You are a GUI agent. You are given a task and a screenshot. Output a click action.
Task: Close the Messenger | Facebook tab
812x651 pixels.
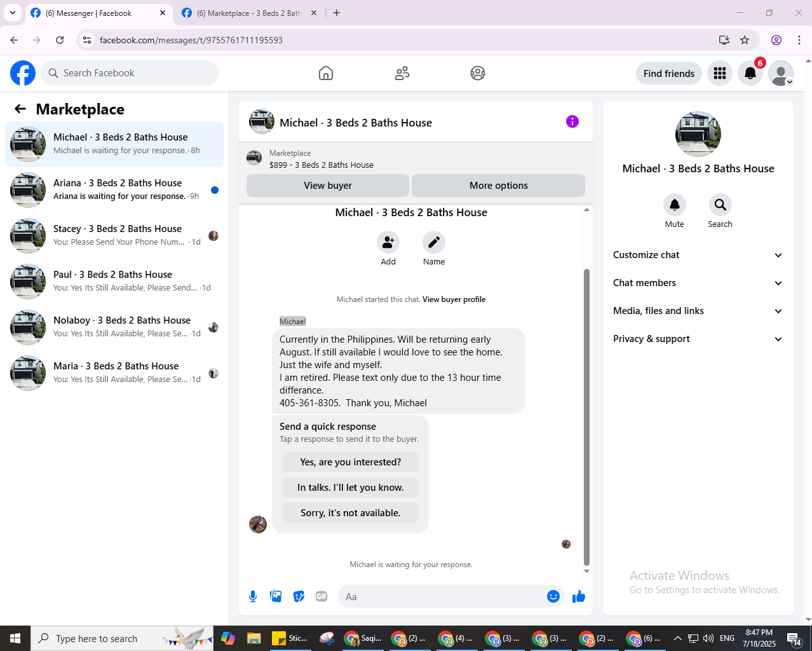(x=163, y=13)
